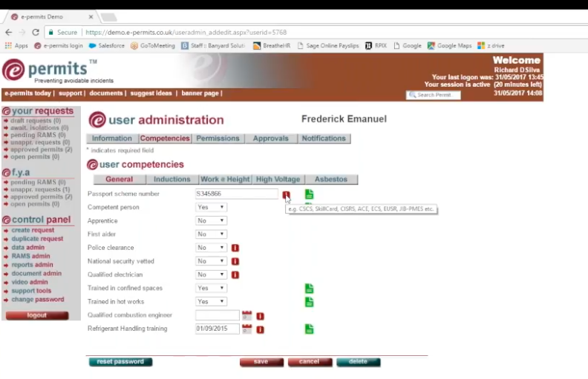588x379 pixels.
Task: Open the Sage Online Payslips bookmark
Action: click(x=327, y=46)
